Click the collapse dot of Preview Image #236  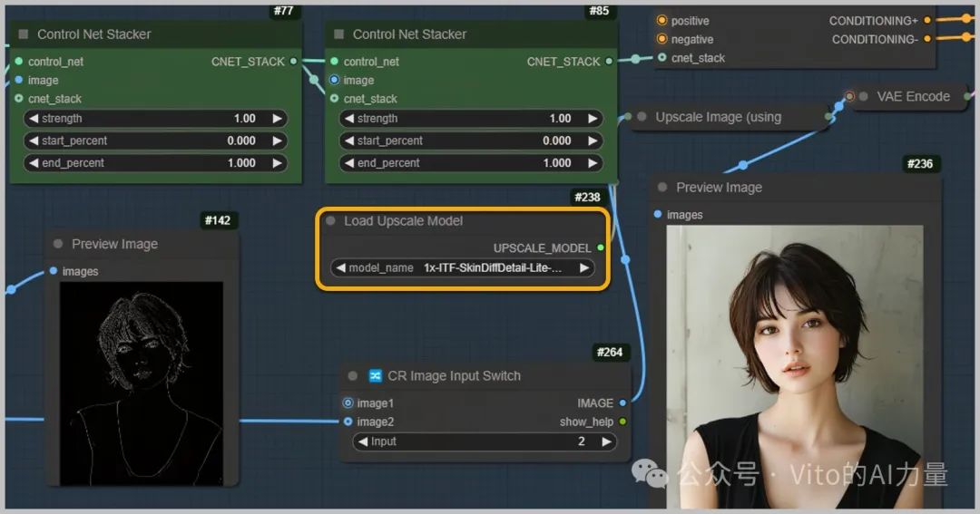tap(662, 188)
